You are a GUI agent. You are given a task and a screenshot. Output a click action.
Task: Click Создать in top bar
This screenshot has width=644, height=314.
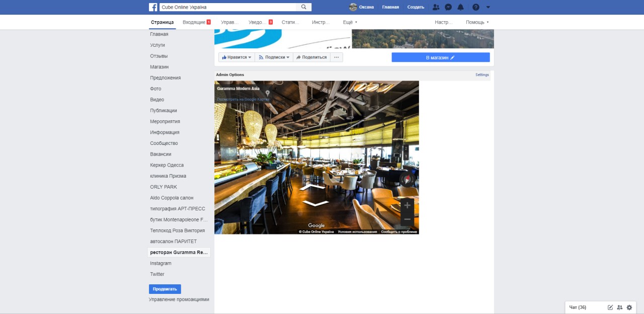[x=416, y=7]
